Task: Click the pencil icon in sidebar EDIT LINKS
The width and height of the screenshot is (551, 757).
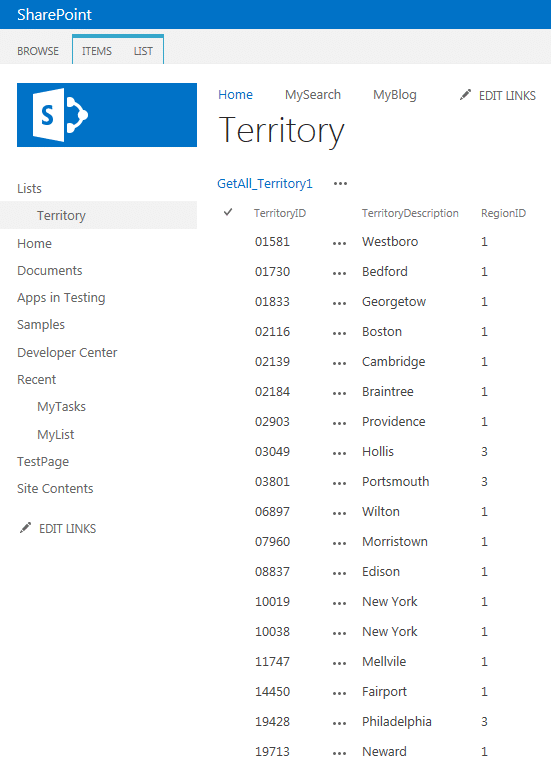Action: 25,528
